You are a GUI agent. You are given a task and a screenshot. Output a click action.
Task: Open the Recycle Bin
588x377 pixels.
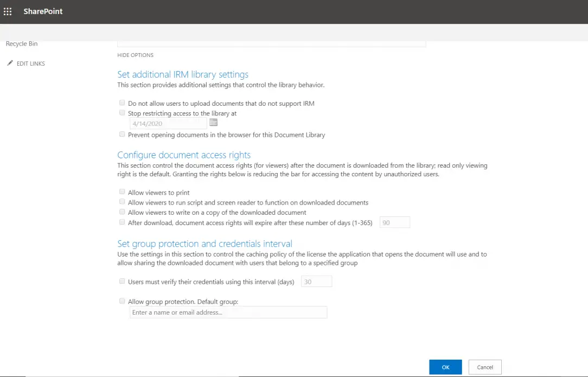[21, 43]
